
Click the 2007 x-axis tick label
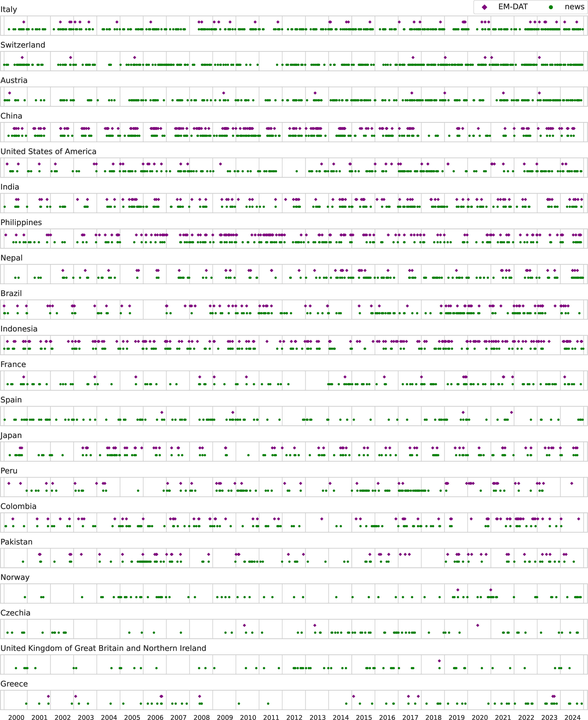click(179, 717)
